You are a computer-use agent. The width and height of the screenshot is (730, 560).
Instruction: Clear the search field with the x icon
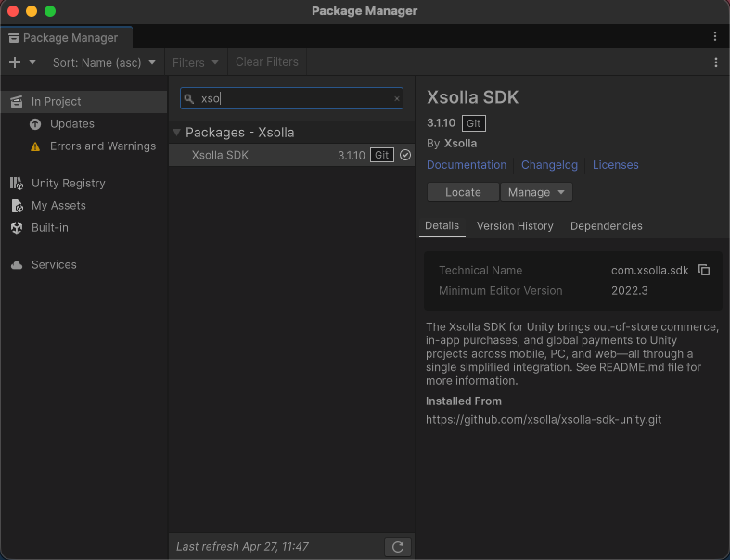(x=397, y=98)
